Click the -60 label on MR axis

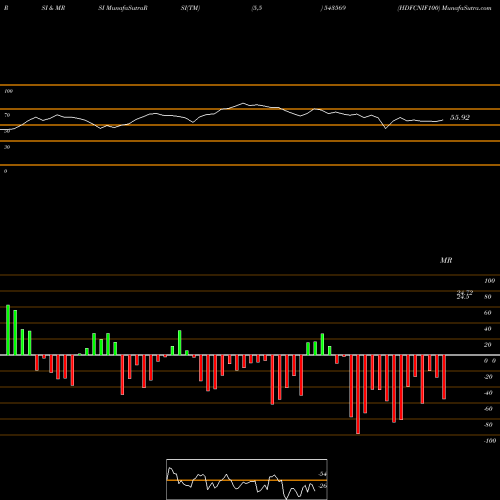pyautogui.click(x=488, y=409)
